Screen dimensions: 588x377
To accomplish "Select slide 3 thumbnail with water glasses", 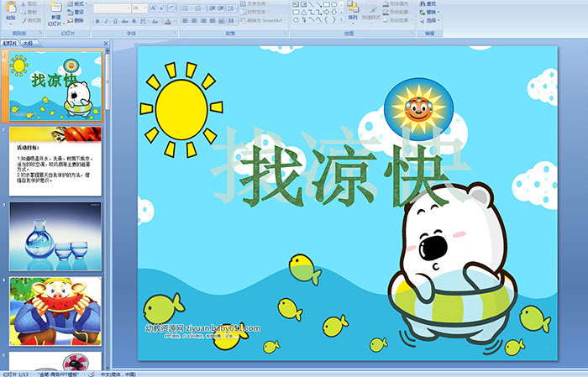I will click(x=55, y=237).
